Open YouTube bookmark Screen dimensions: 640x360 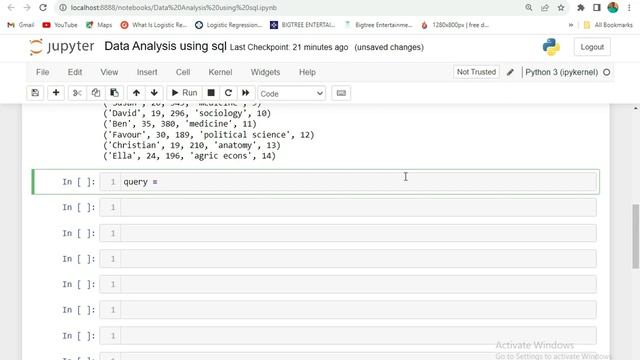(60, 25)
